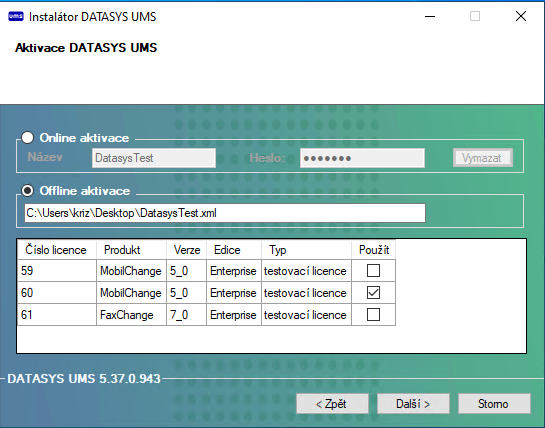Check the Použít box for licence 61
Viewport: 545px width, 428px height.
373,315
